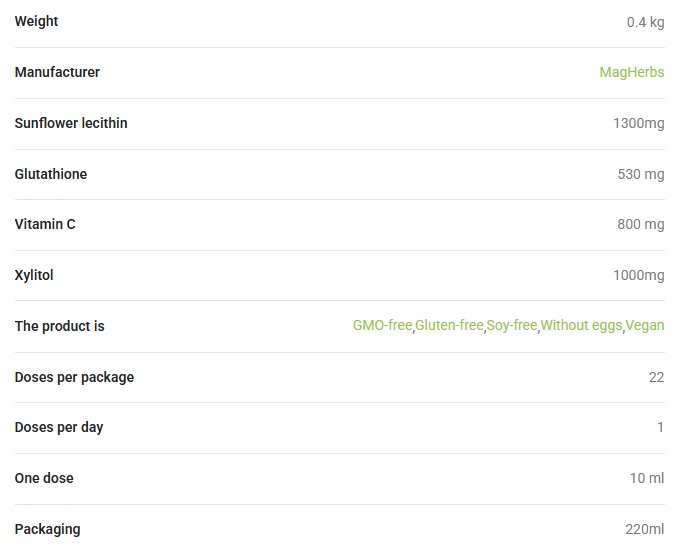Viewport: 693px width, 557px height.
Task: Click the Vitamin C label
Action: click(x=45, y=224)
